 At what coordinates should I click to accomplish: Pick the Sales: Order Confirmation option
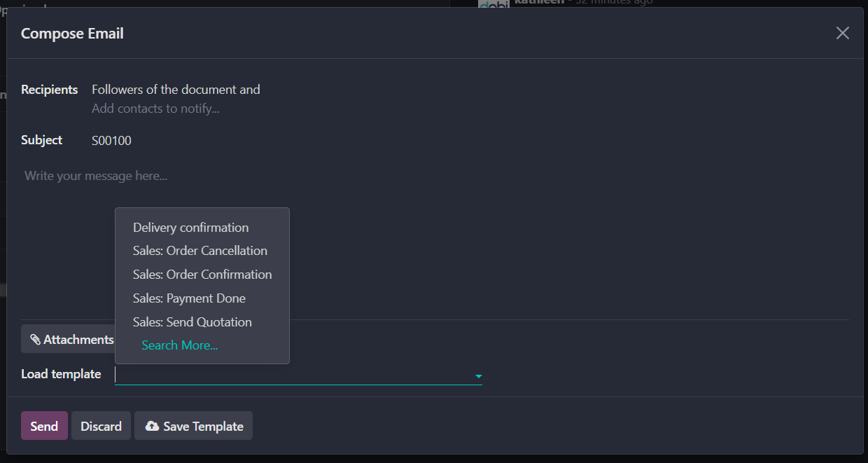[202, 275]
